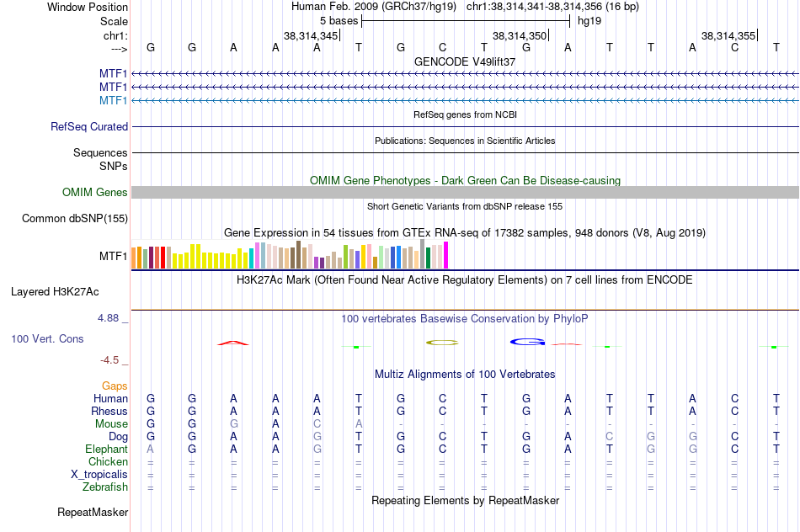
Task: Click the gray 'C' base in Mouse row
Action: pos(317,424)
